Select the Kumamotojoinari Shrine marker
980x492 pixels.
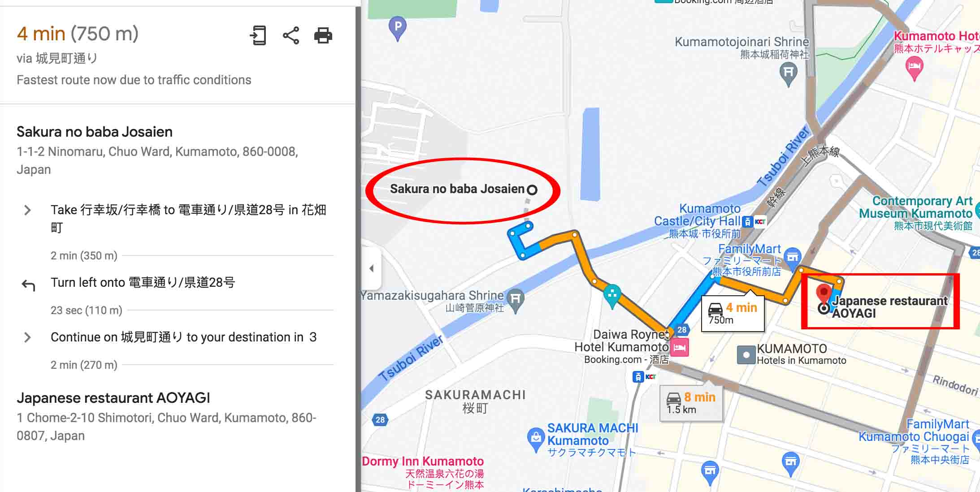point(789,74)
